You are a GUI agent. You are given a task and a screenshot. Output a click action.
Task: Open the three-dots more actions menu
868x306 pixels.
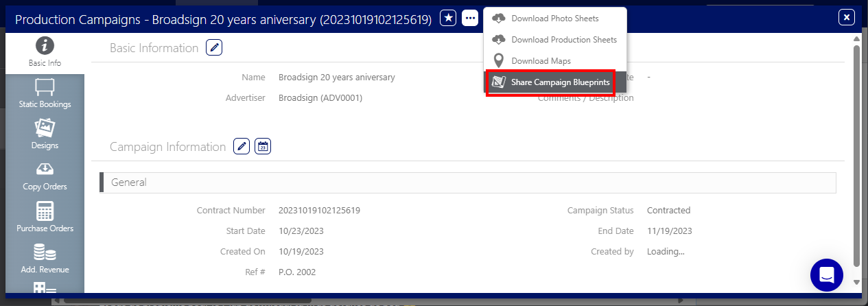point(470,19)
